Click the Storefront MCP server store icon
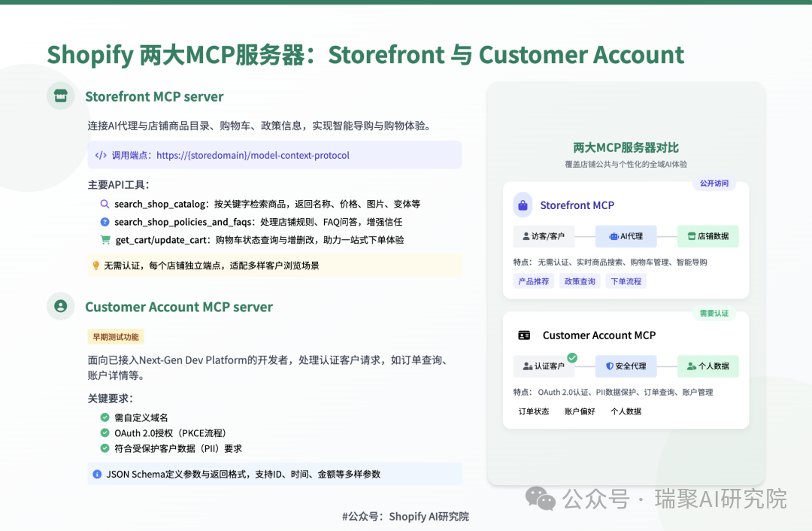 [61, 96]
